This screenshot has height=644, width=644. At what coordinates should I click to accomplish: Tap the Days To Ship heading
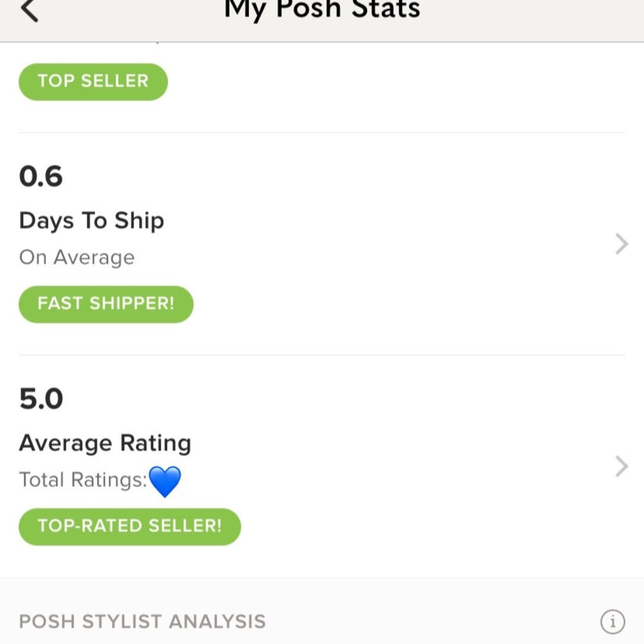pos(91,220)
